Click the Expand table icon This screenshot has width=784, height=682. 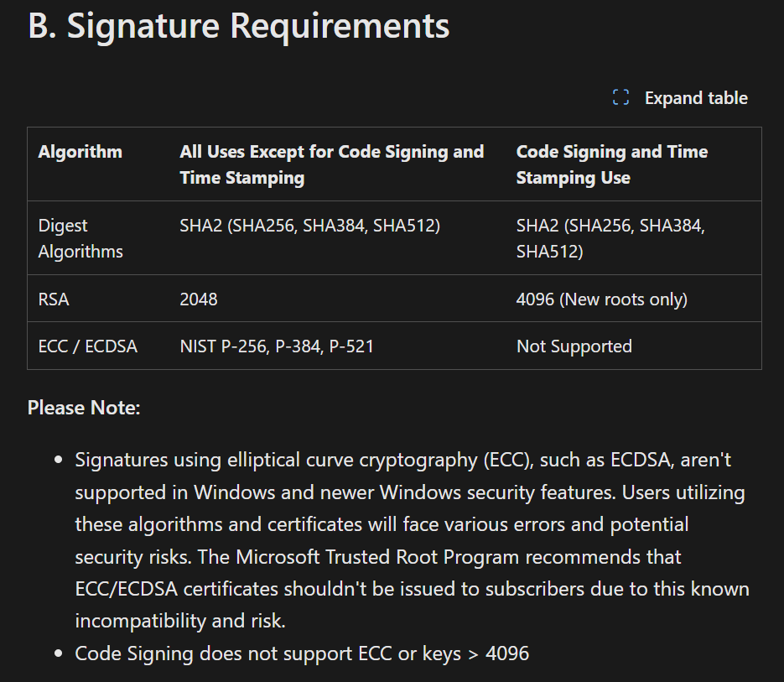coord(620,97)
